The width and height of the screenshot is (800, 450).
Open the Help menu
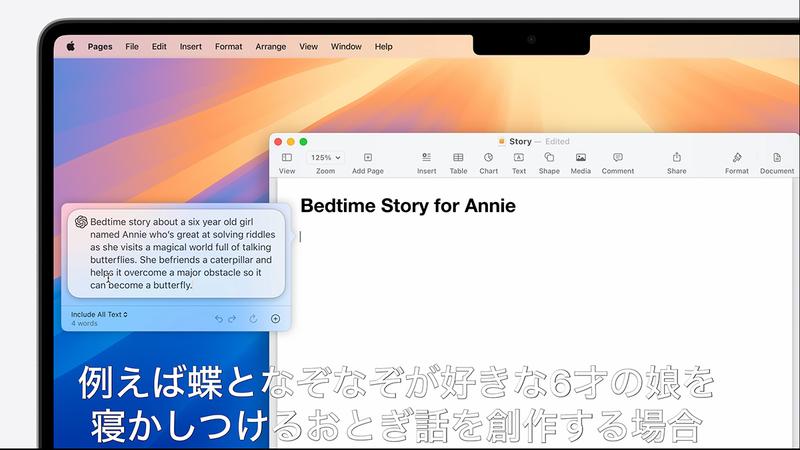tap(384, 46)
